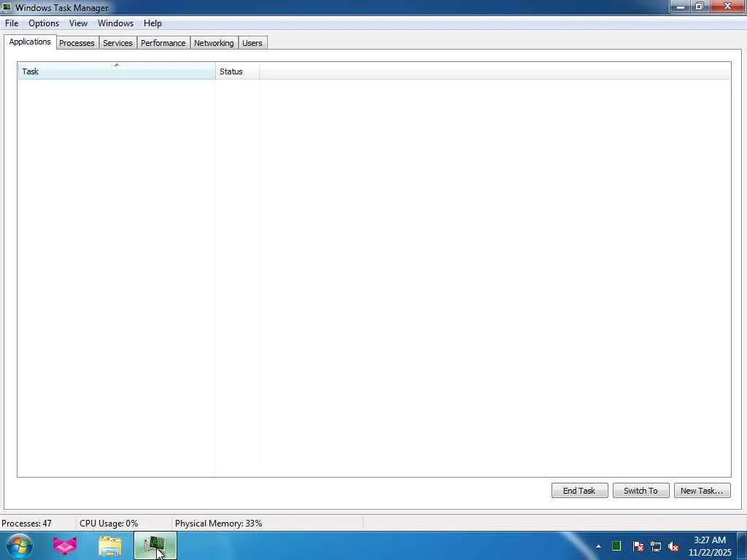The image size is (747, 560).
Task: Open the clock showing 3:27 AM
Action: [x=710, y=546]
